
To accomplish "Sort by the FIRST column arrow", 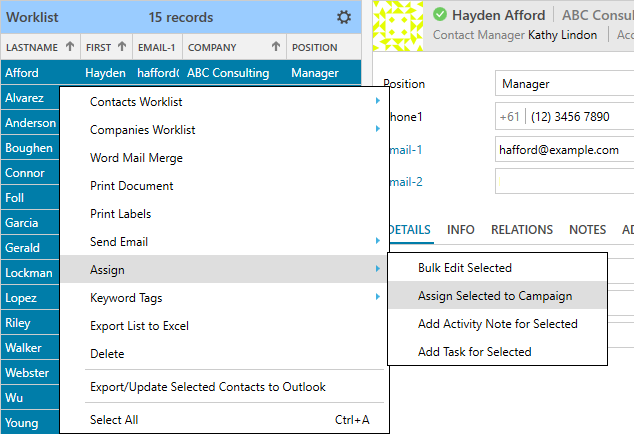I will pos(122,47).
